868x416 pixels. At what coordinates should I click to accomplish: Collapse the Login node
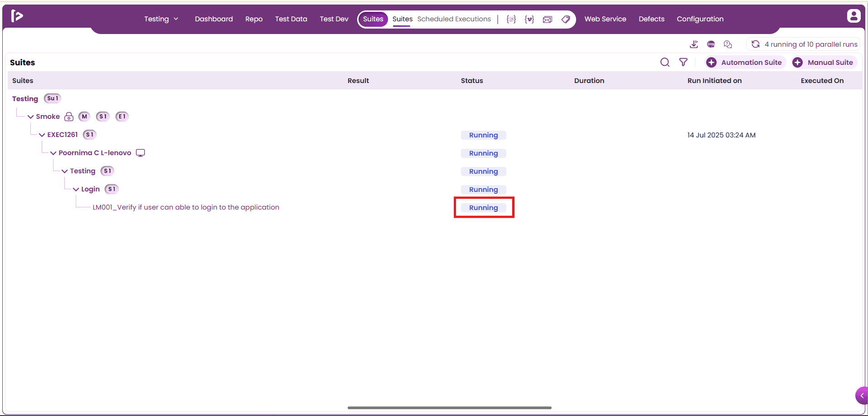tap(76, 189)
